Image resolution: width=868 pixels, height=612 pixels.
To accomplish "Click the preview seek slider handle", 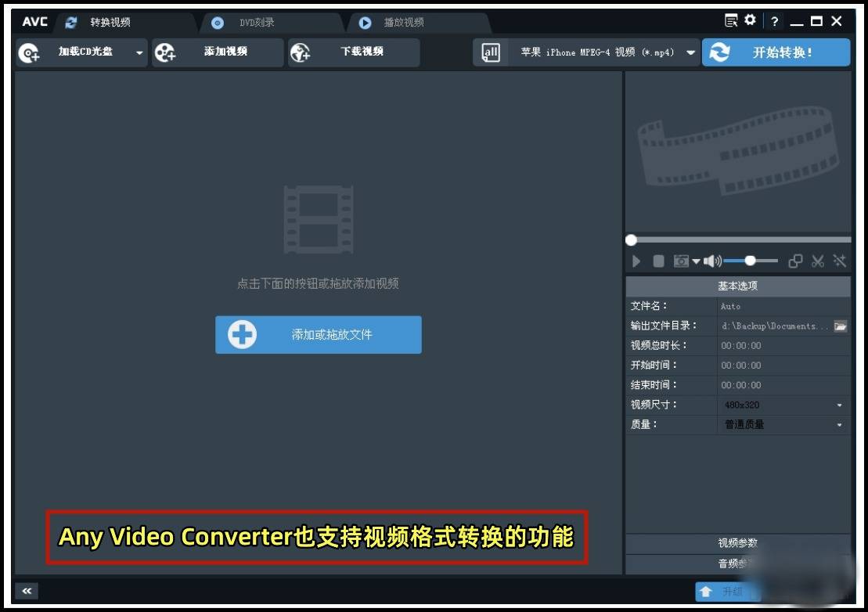I will click(x=631, y=239).
